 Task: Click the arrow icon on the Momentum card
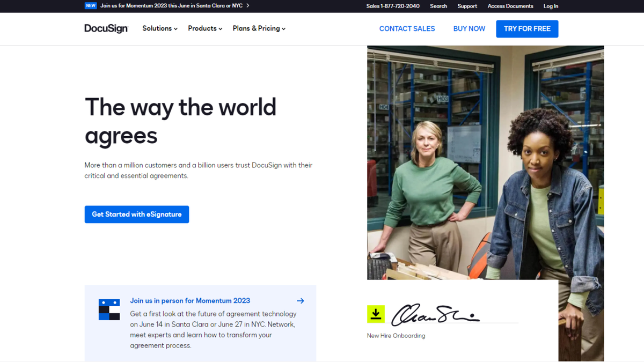pos(300,300)
